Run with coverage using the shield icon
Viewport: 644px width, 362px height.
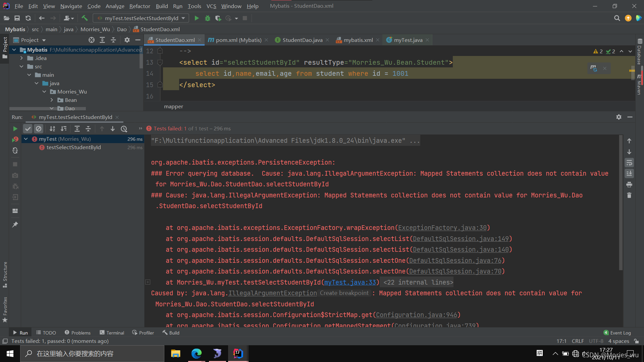(218, 18)
